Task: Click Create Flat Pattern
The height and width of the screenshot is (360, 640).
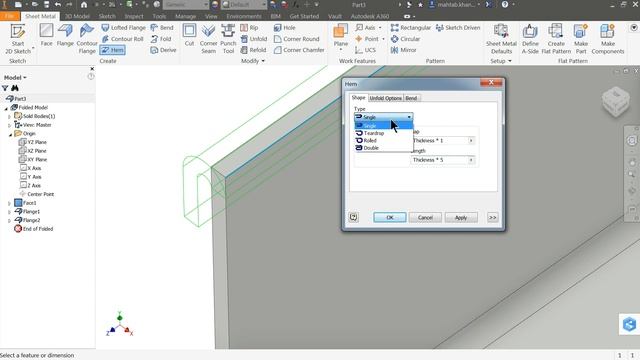Action: (x=556, y=39)
